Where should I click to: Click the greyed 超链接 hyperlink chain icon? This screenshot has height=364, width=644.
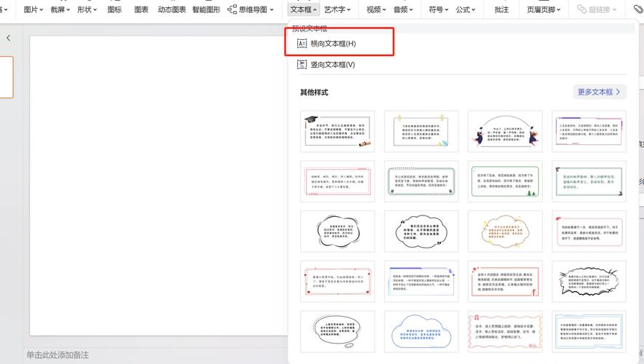point(581,9)
